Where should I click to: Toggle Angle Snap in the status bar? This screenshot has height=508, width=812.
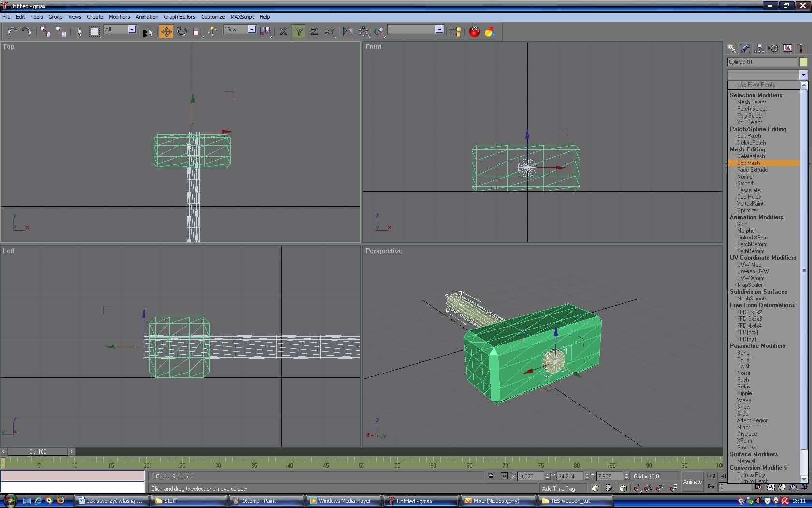point(648,488)
